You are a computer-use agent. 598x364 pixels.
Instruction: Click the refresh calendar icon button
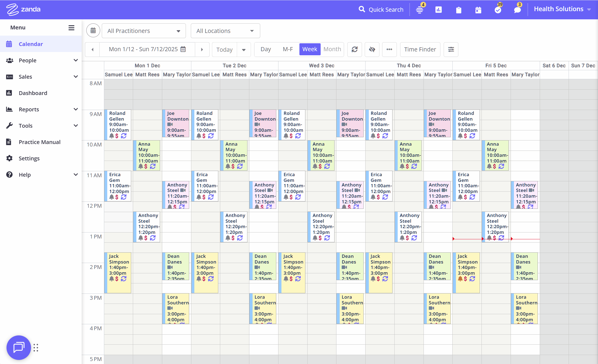[x=354, y=49]
